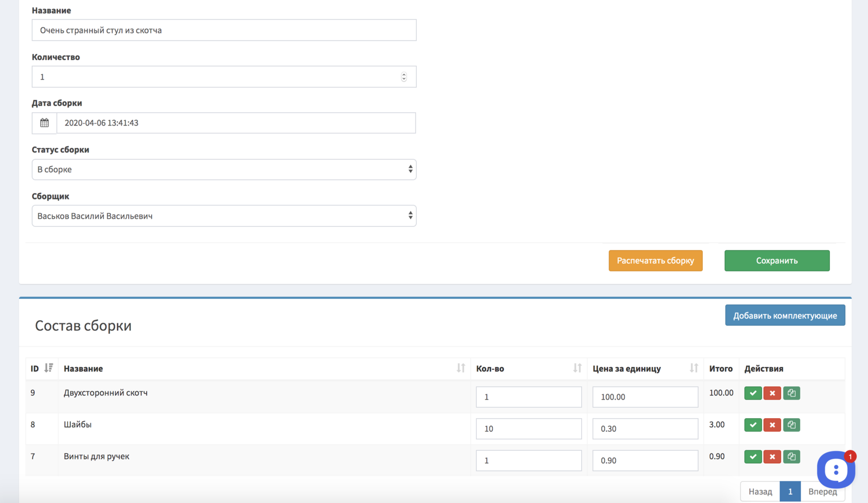
Task: Focus the Количество input field
Action: pos(224,77)
